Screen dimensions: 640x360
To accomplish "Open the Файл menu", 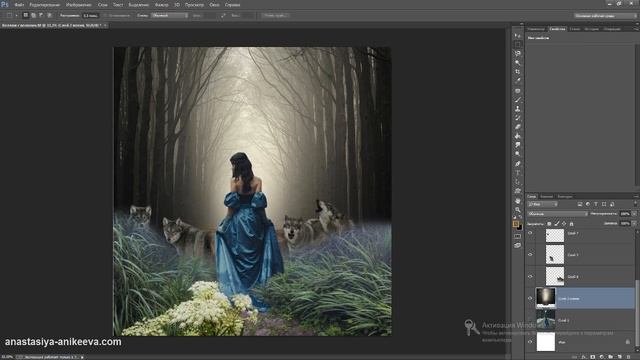I will tap(19, 5).
